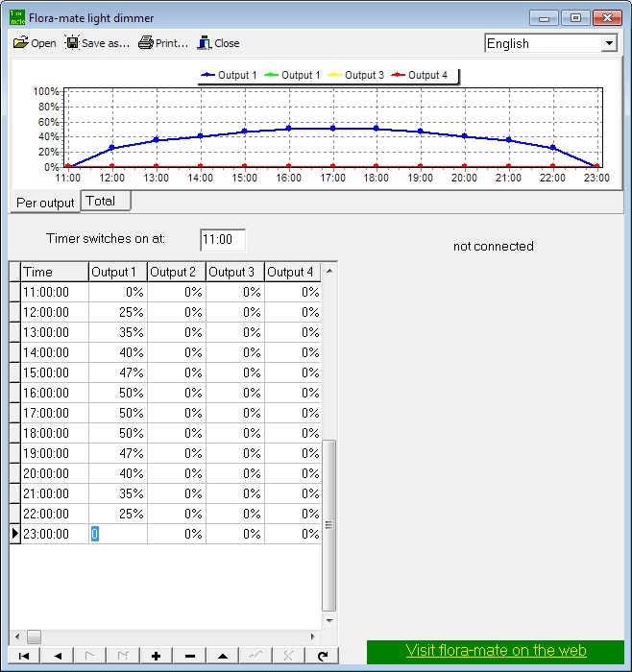632x672 pixels.
Task: Click the Close toolbar icon
Action: [204, 43]
